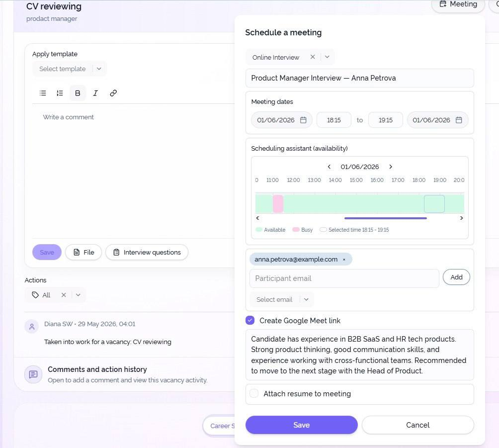The width and height of the screenshot is (499, 448).
Task: Open the Select email dropdown
Action: click(282, 299)
